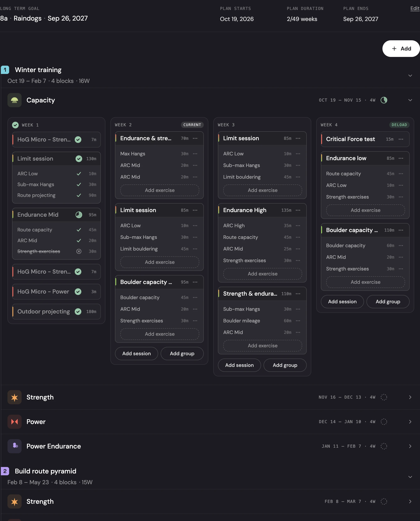Toggle completion of HoG Micro – Power
The height and width of the screenshot is (521, 420).
78,292
